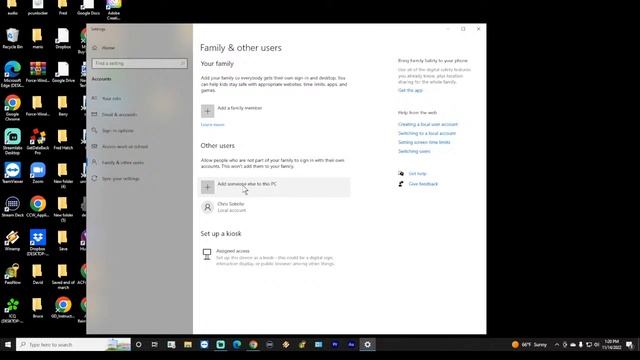The height and width of the screenshot is (360, 640).
Task: Open File Explorer from the taskbar
Action: (x=188, y=344)
